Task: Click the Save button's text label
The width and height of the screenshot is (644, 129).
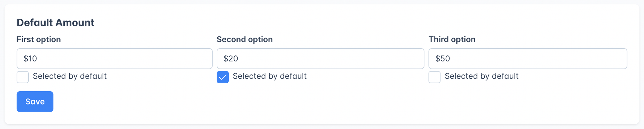Action: pyautogui.click(x=35, y=102)
